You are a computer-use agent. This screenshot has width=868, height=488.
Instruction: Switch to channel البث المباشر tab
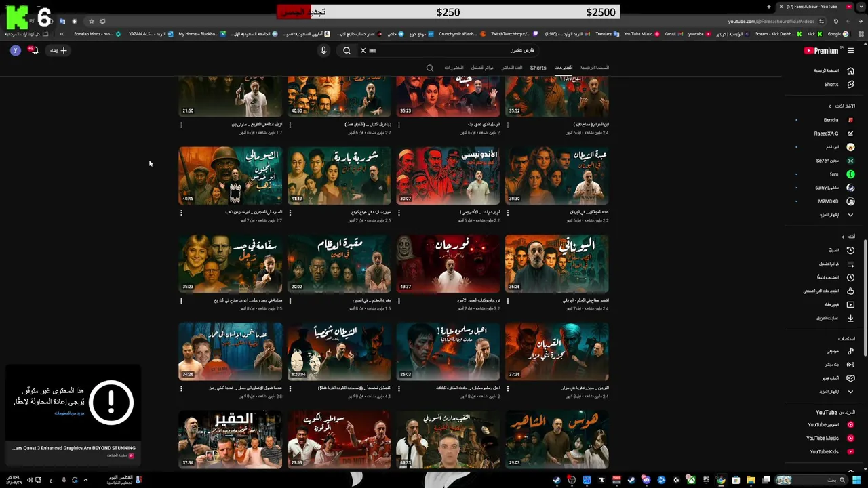click(512, 68)
